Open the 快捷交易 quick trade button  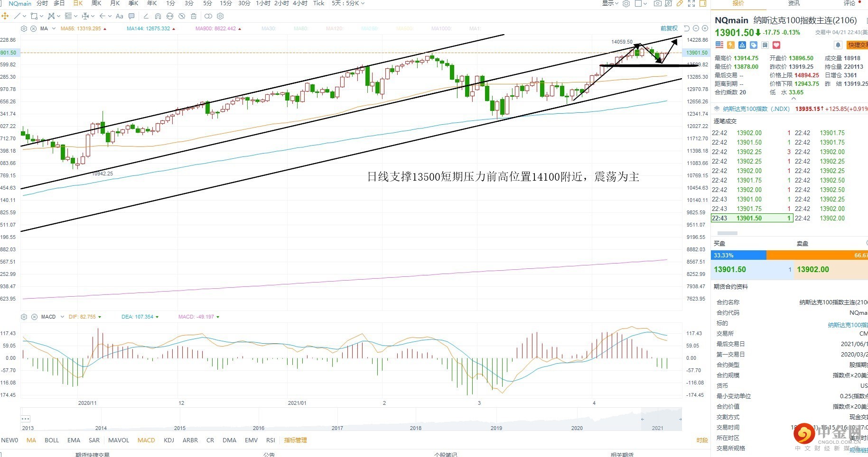coord(858,45)
